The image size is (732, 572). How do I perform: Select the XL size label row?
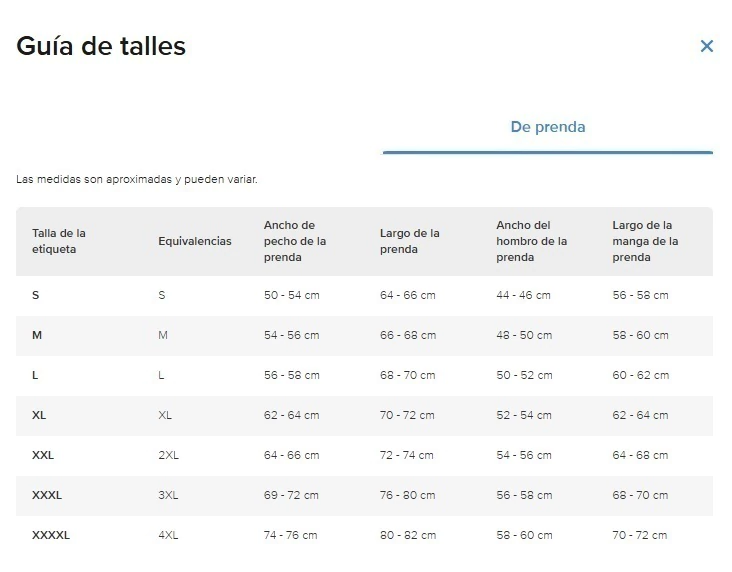pos(39,415)
